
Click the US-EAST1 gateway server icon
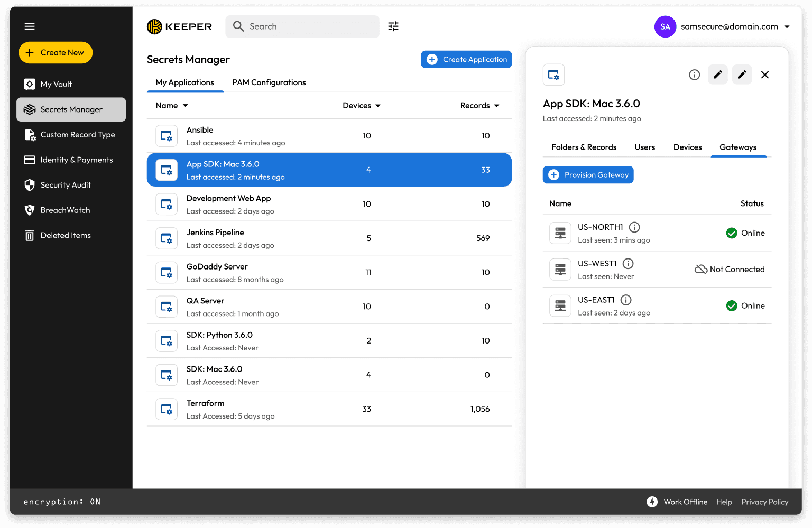click(560, 306)
